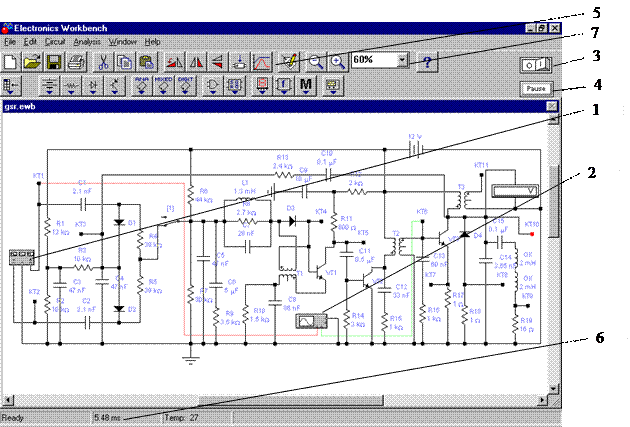Click the question mark Help button
This screenshot has height=427, width=630.
click(x=427, y=62)
